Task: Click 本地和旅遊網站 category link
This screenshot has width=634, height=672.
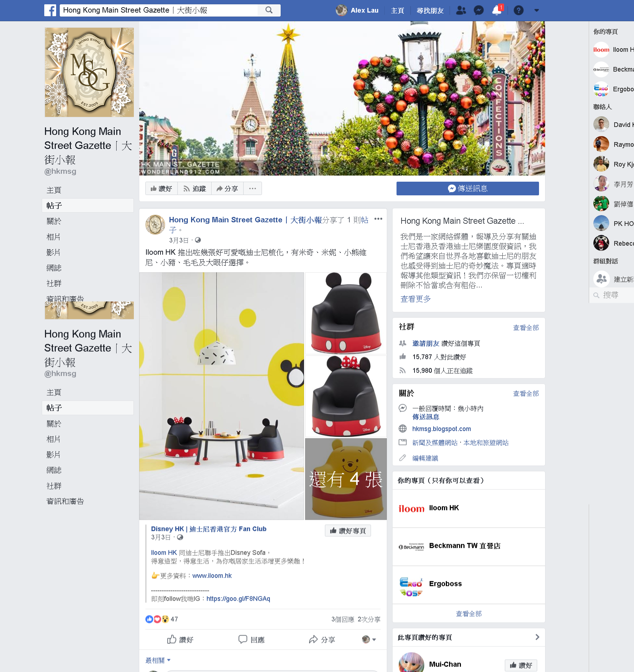Action: click(x=486, y=443)
